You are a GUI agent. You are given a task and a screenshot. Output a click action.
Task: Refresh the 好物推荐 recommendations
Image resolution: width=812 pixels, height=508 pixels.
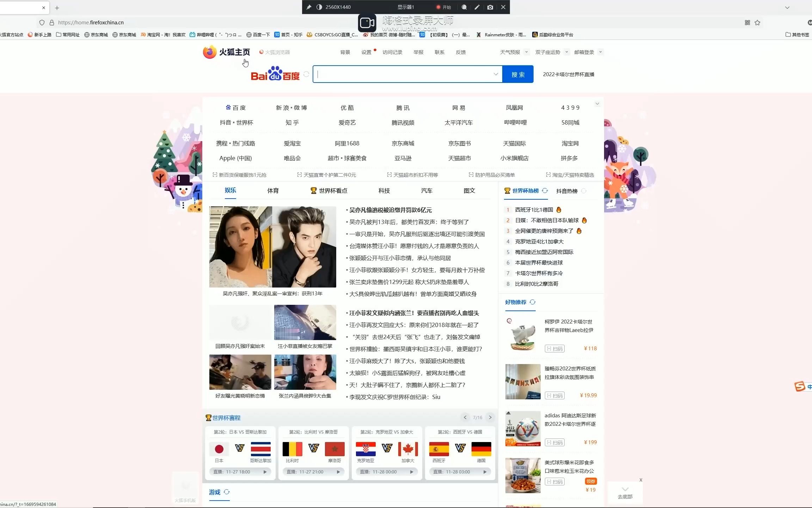tap(533, 302)
